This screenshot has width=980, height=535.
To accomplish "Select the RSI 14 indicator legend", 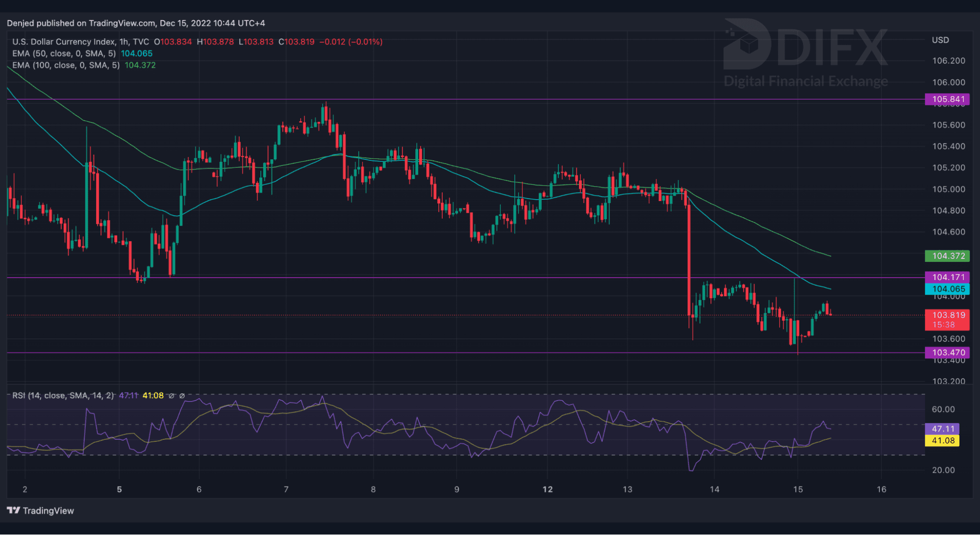I will click(63, 396).
